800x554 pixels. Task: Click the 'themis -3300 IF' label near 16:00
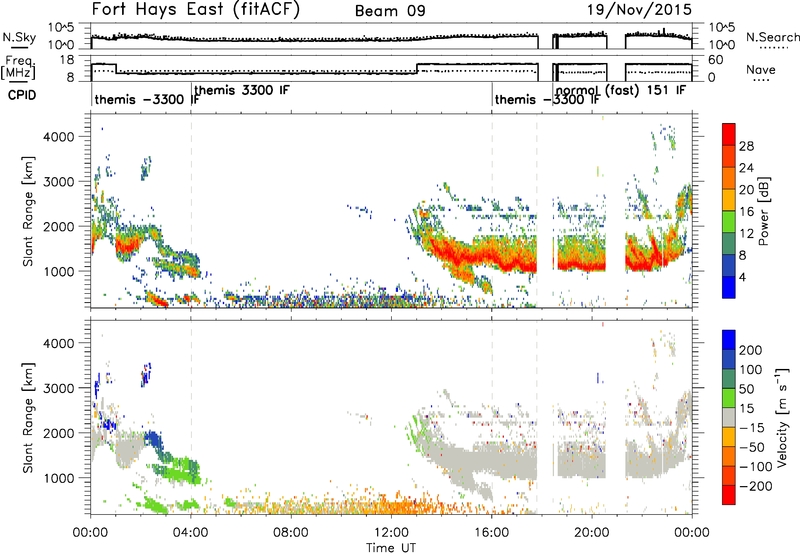point(547,99)
